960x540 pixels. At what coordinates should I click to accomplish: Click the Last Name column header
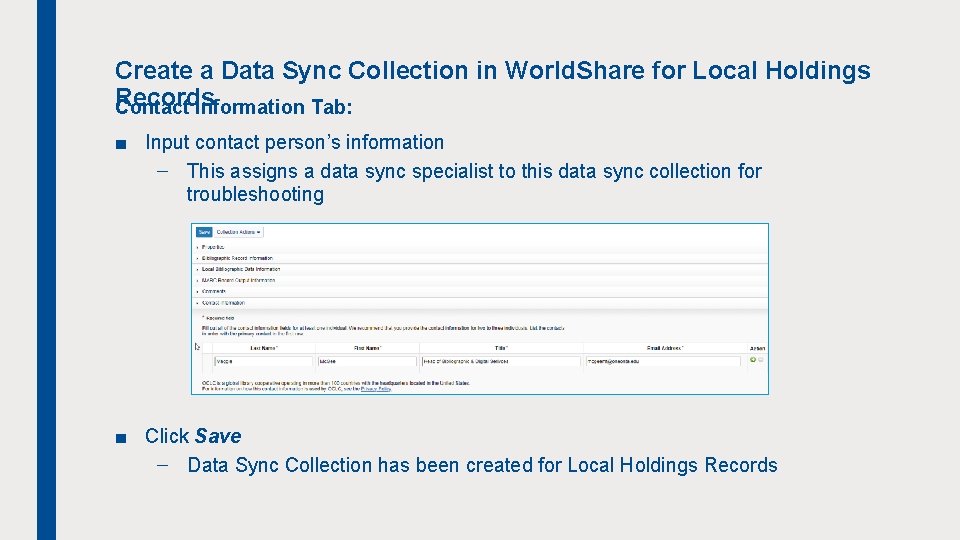click(x=264, y=348)
